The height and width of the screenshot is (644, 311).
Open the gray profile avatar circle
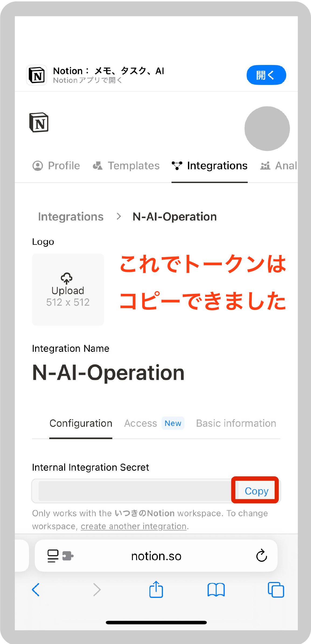click(x=267, y=129)
